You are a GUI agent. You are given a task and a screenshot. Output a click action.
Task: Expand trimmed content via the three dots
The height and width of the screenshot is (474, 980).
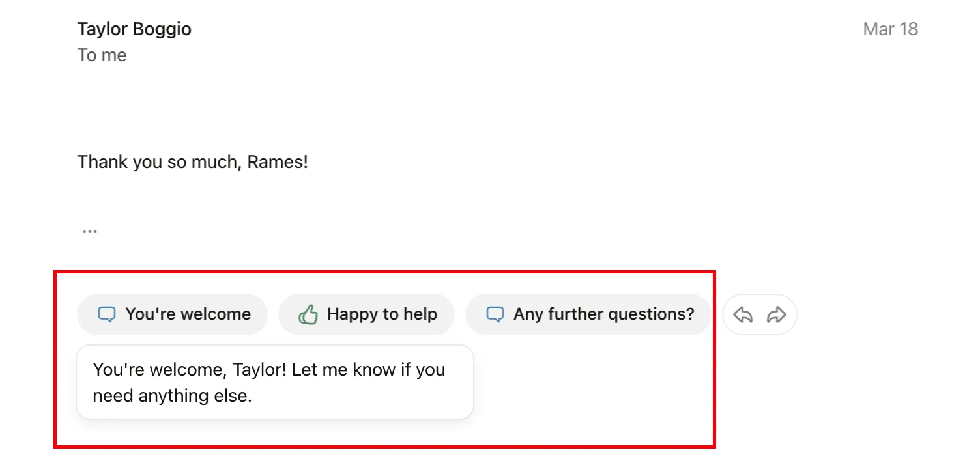(89, 231)
